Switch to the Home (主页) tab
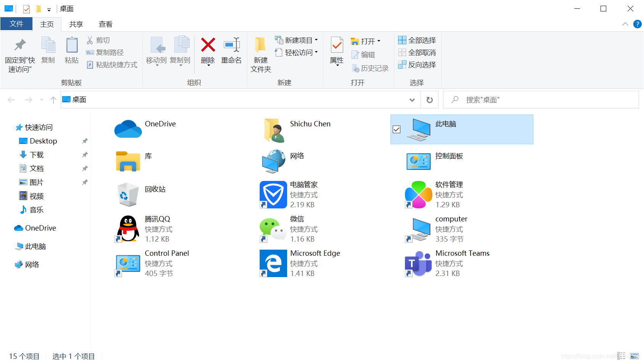 (47, 24)
